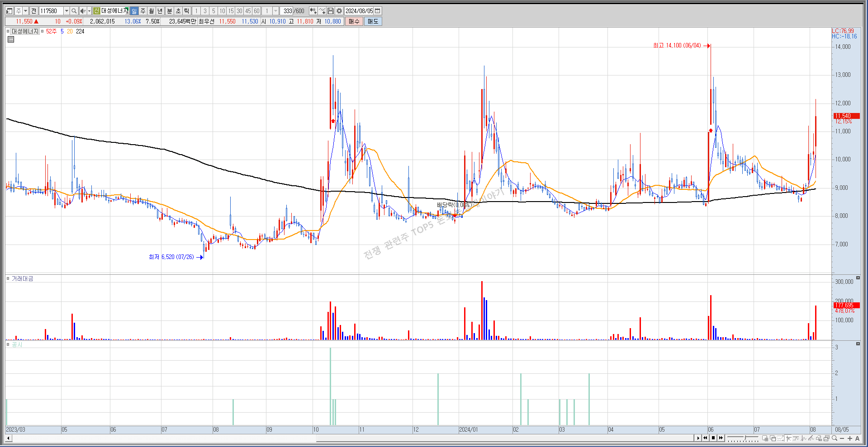Viewport: 868px width, 447px height.
Task: Open the custom interval dropdown after 1
Action: coord(275,11)
